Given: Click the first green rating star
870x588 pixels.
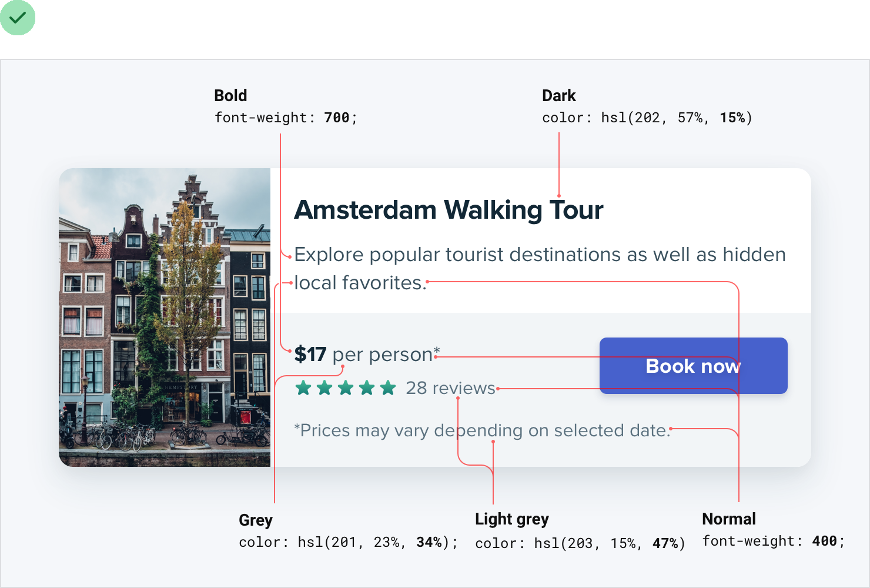Looking at the screenshot, I should tap(303, 388).
